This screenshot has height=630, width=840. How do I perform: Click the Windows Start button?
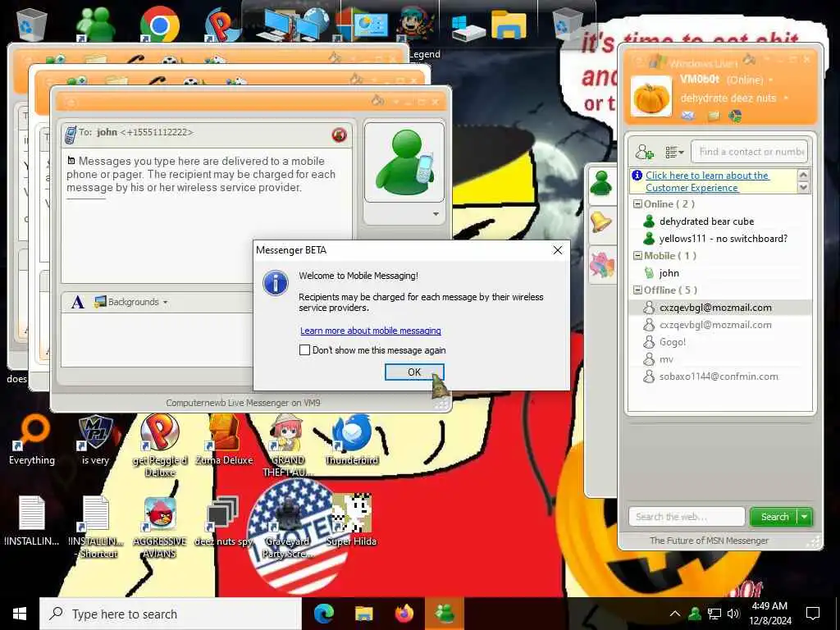point(20,614)
